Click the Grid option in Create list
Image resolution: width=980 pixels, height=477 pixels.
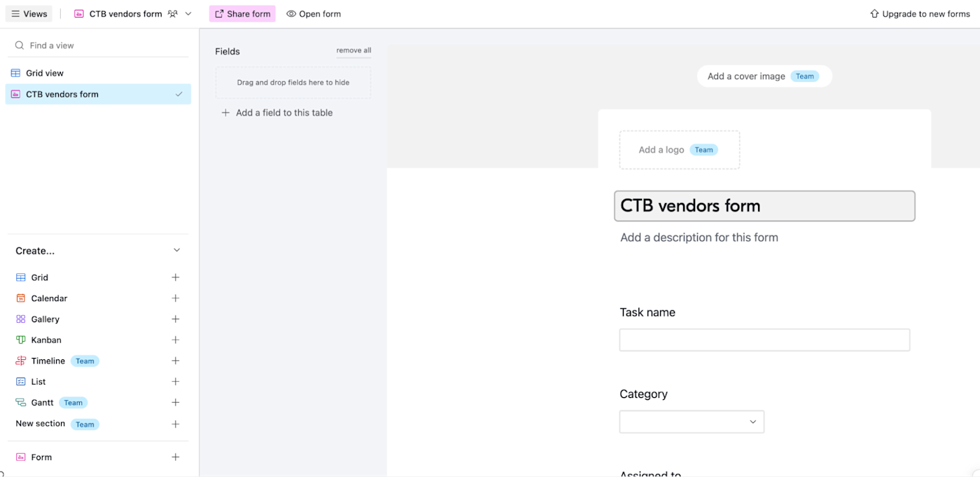(40, 277)
